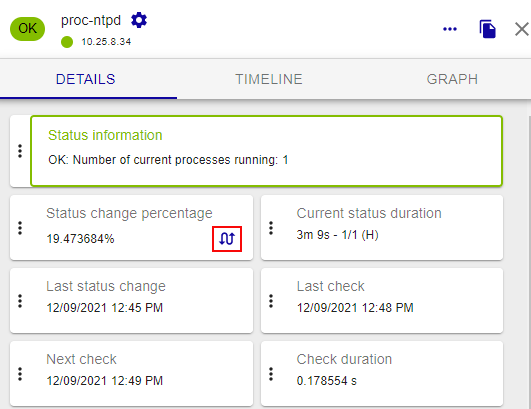Screen dimensions: 531x409
Task: Open proc-ntpd configuration gear icon
Action: (x=139, y=20)
